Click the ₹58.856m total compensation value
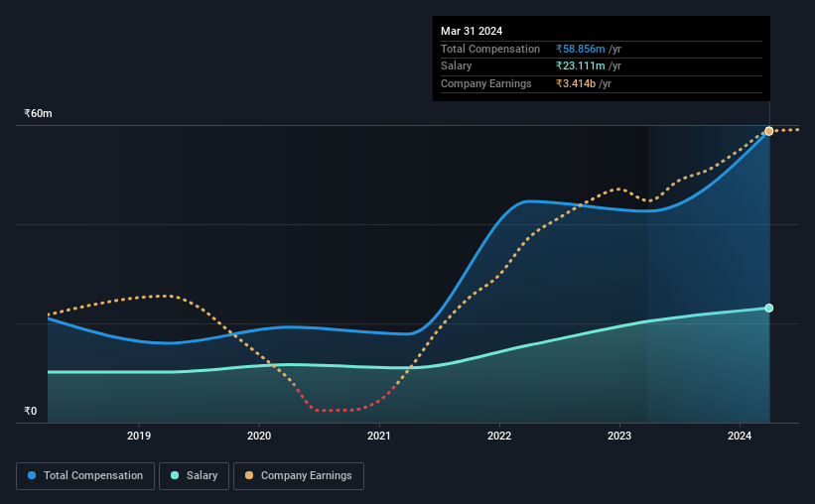 (580, 49)
